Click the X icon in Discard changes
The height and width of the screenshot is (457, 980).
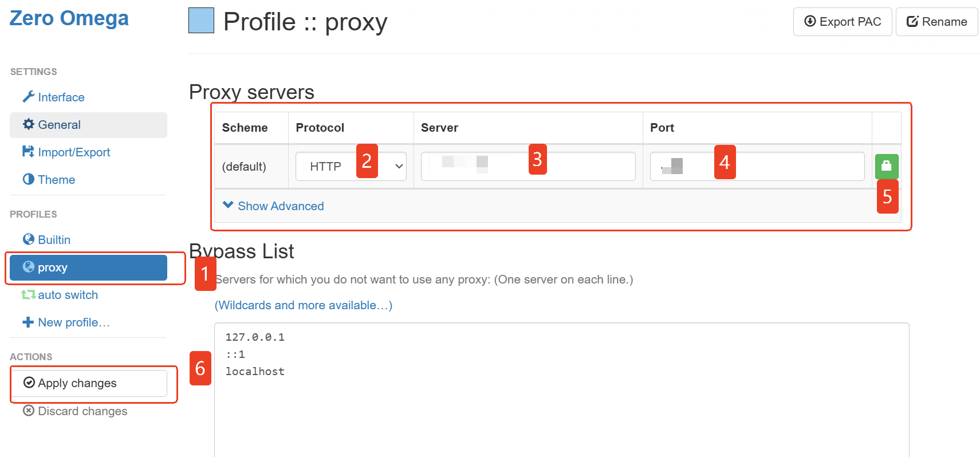(29, 411)
